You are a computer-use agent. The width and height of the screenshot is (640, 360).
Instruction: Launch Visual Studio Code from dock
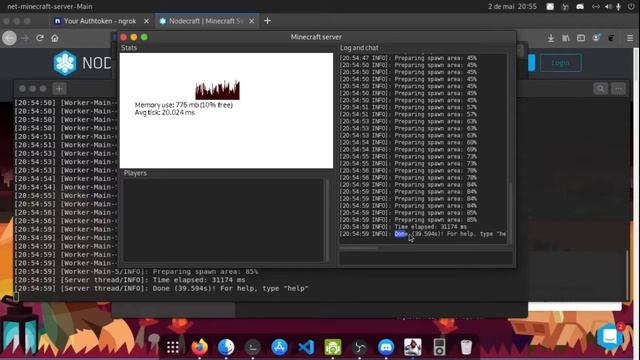click(x=306, y=347)
